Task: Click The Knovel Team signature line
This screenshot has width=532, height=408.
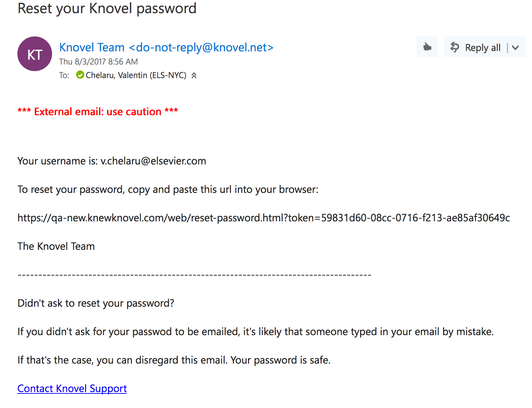Action: pos(56,246)
